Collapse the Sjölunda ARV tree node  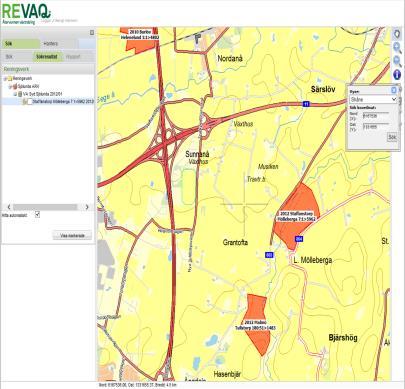10,86
